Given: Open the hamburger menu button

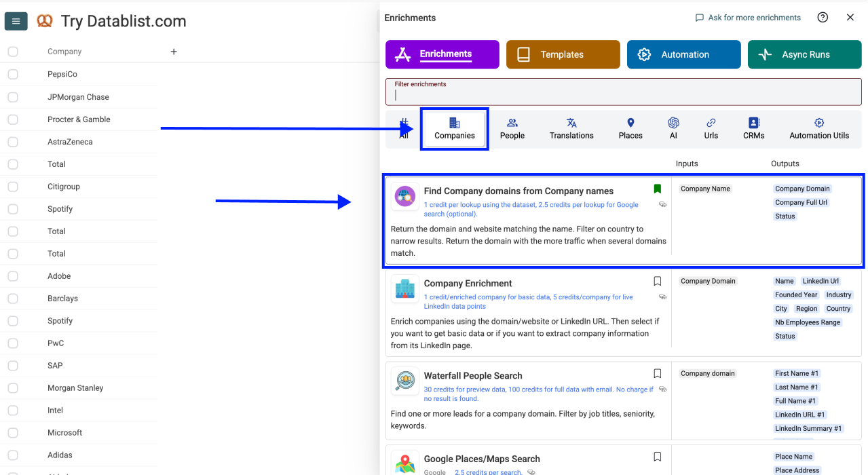Looking at the screenshot, I should [16, 21].
